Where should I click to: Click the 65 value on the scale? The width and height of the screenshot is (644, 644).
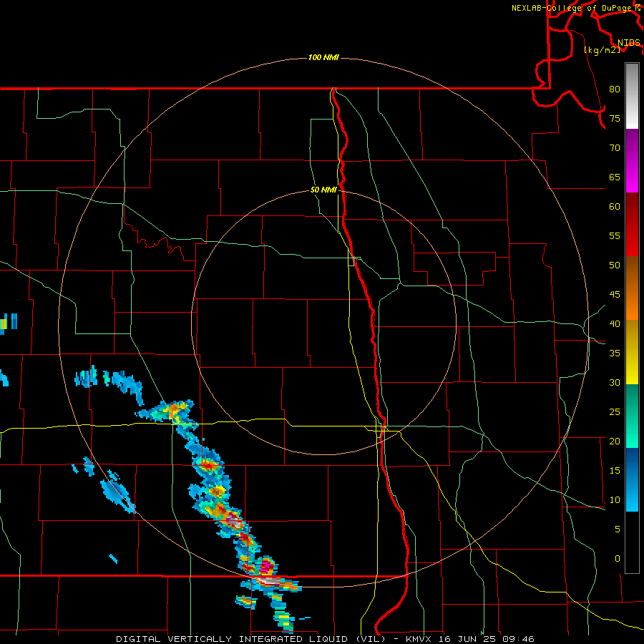615,177
